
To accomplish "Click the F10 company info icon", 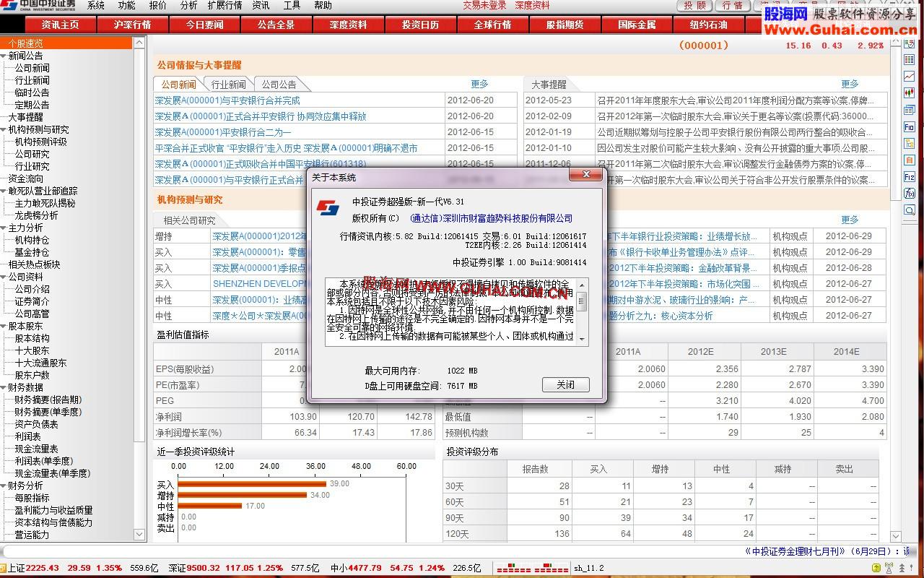I will pyautogui.click(x=910, y=126).
